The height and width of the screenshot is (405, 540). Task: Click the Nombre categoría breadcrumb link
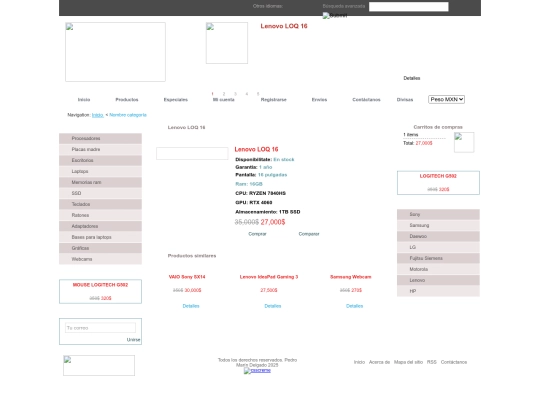tap(128, 115)
